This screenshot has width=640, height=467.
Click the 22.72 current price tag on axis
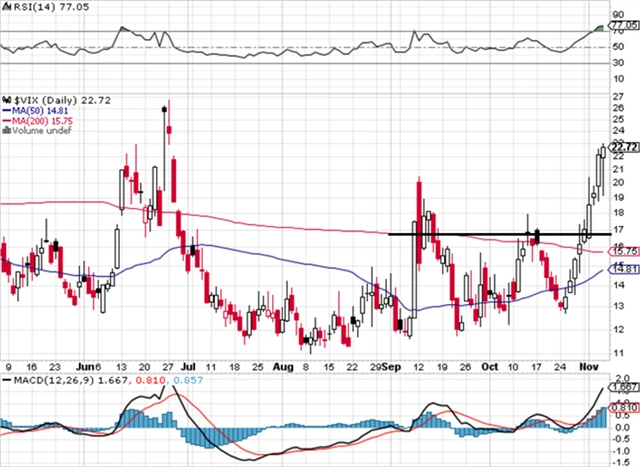623,147
